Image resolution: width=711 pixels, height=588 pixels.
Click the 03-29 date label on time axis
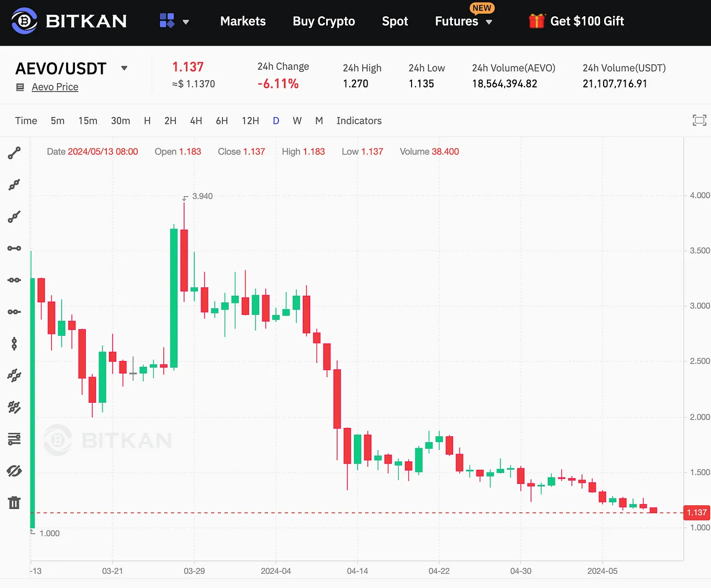click(194, 571)
